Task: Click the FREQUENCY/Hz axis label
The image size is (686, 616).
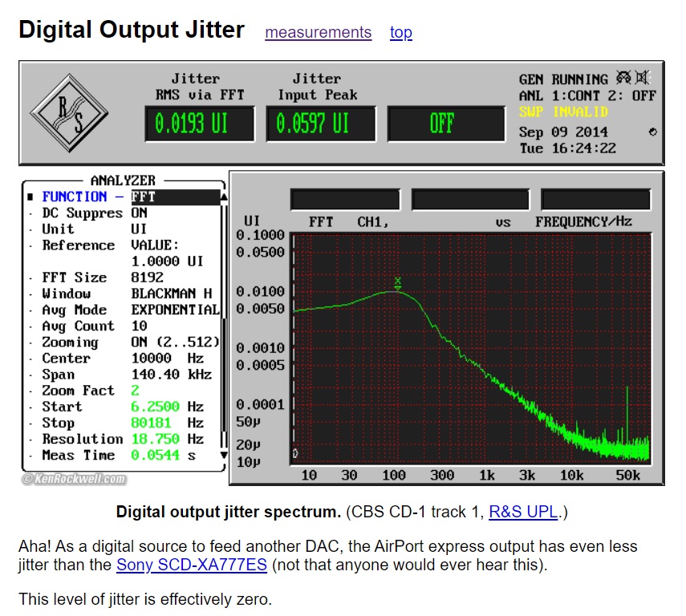Action: (x=583, y=221)
